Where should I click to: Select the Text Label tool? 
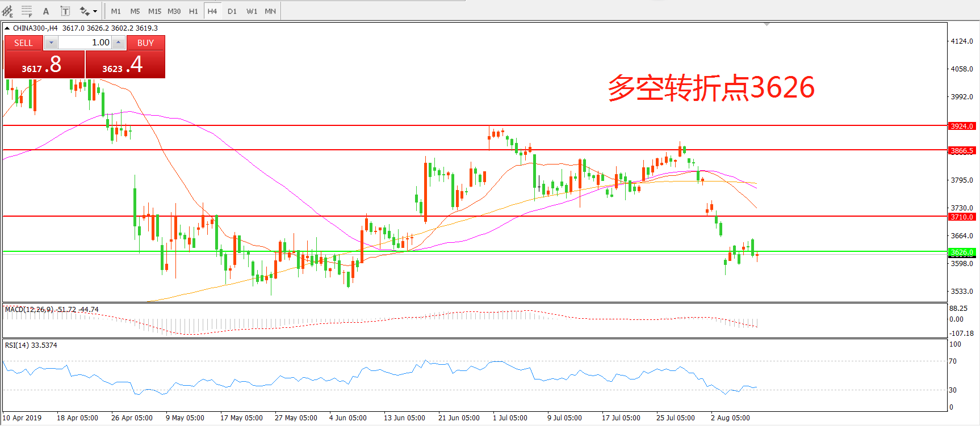pyautogui.click(x=65, y=11)
